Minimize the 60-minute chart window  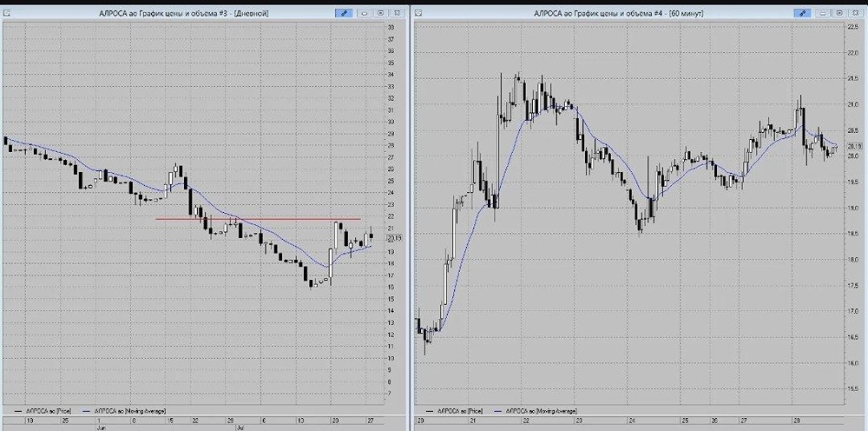(824, 13)
